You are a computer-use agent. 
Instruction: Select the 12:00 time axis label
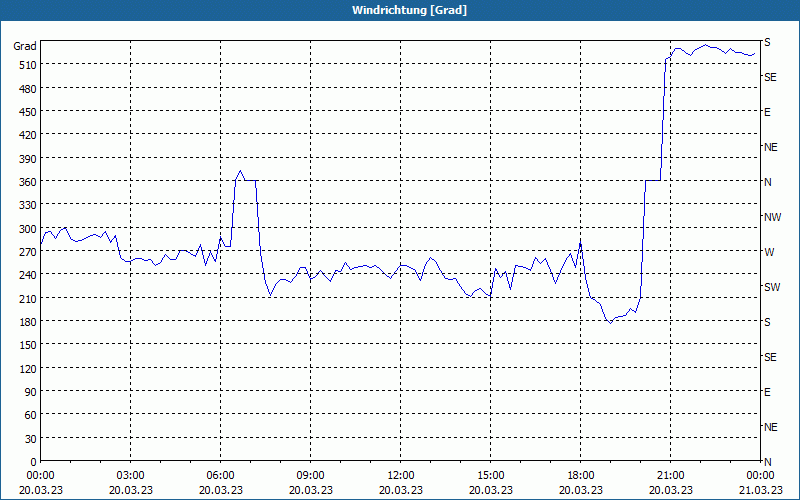401,476
